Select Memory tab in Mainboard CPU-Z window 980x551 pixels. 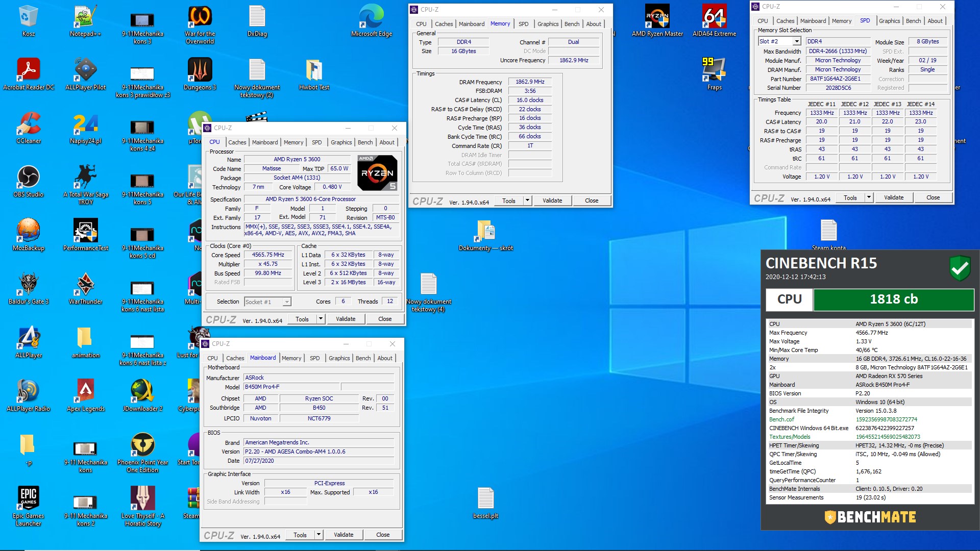[x=291, y=358]
